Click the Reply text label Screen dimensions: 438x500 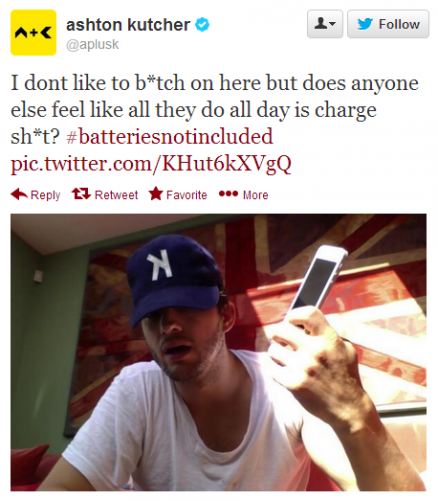point(45,195)
